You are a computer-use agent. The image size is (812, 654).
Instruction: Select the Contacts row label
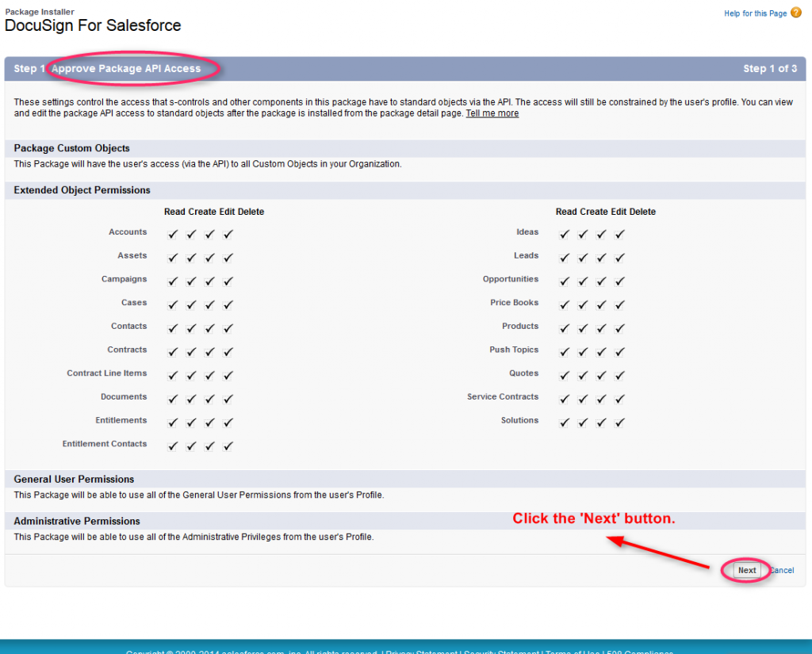tap(129, 327)
